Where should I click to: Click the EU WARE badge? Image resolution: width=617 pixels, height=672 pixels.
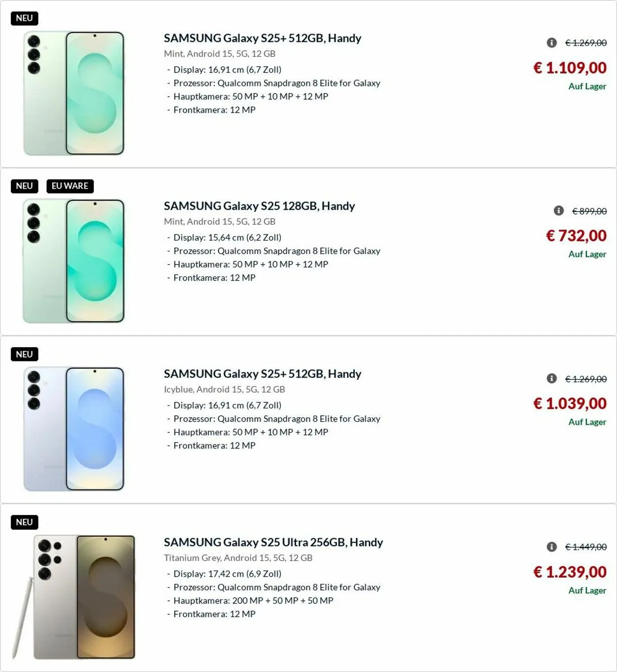click(x=70, y=186)
